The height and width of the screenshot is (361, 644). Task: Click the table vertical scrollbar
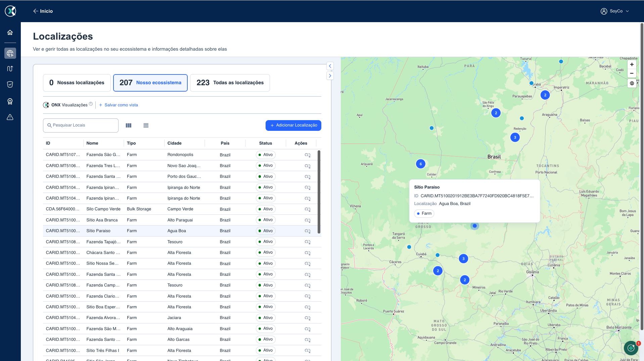(319, 192)
